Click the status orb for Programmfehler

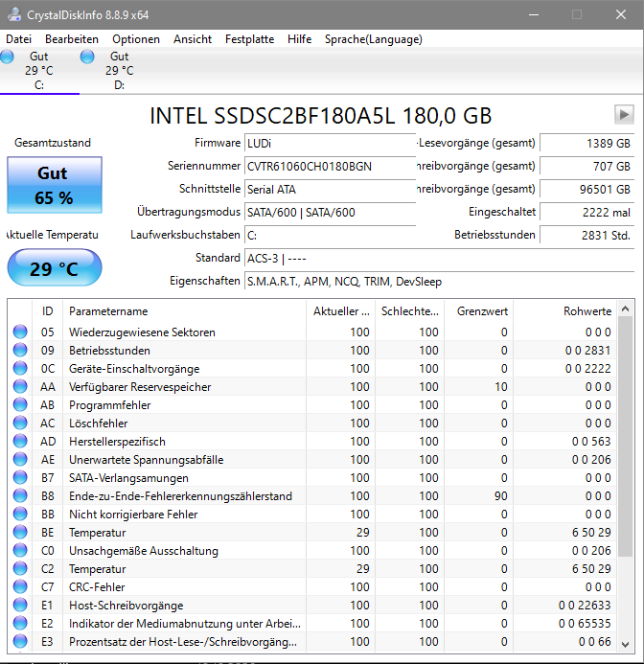click(x=20, y=405)
